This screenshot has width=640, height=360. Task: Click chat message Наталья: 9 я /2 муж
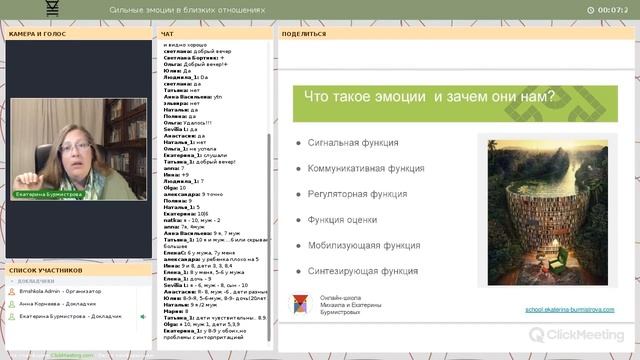(190, 305)
